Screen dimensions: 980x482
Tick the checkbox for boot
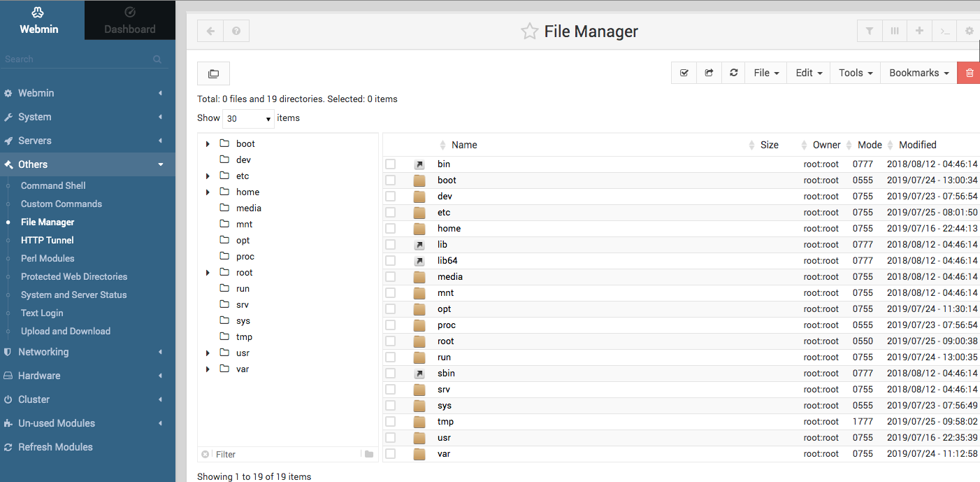coord(391,180)
